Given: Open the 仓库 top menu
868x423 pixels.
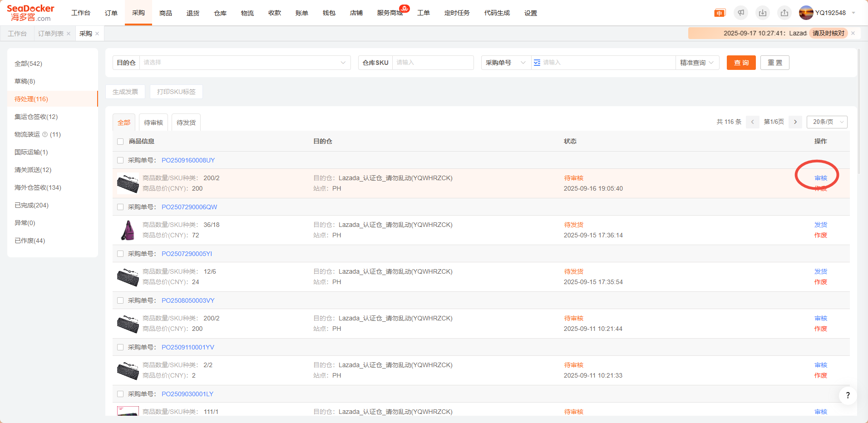Looking at the screenshot, I should coord(220,13).
